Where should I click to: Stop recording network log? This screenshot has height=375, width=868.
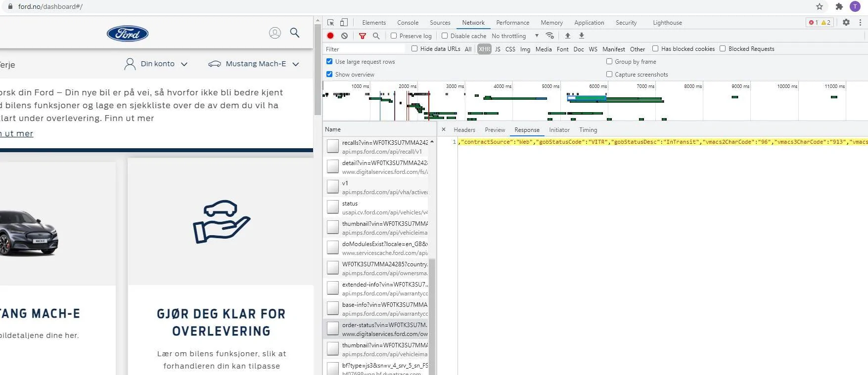(330, 36)
